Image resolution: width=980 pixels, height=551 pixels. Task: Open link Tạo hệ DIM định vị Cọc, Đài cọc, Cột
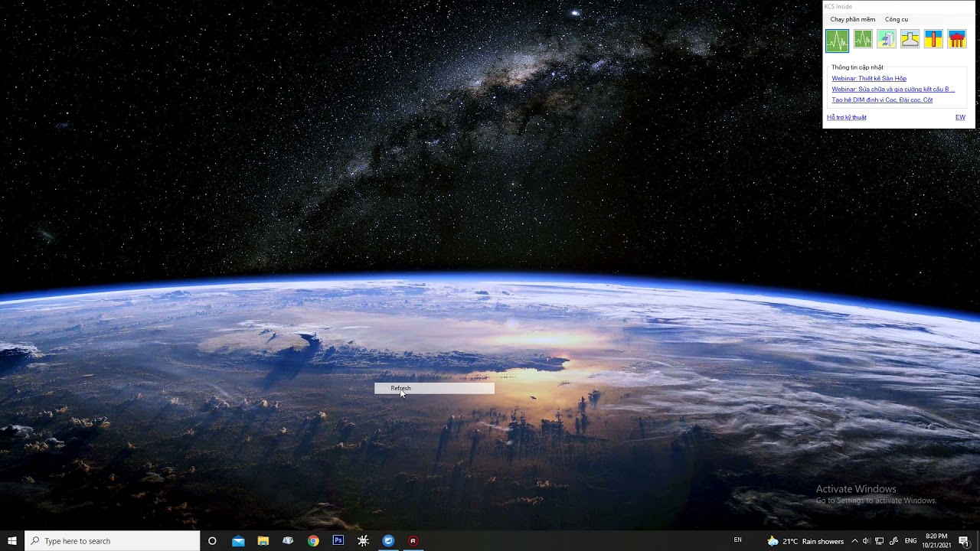tap(882, 100)
